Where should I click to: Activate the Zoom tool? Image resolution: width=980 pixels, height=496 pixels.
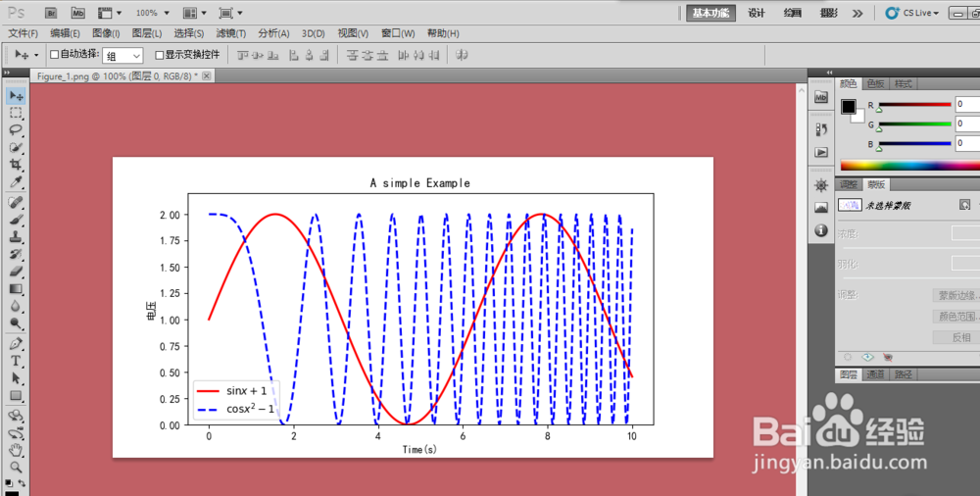(x=17, y=467)
